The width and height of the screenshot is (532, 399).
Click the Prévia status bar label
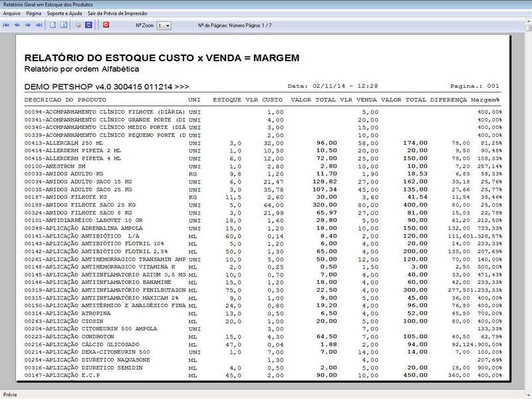[x=11, y=394]
